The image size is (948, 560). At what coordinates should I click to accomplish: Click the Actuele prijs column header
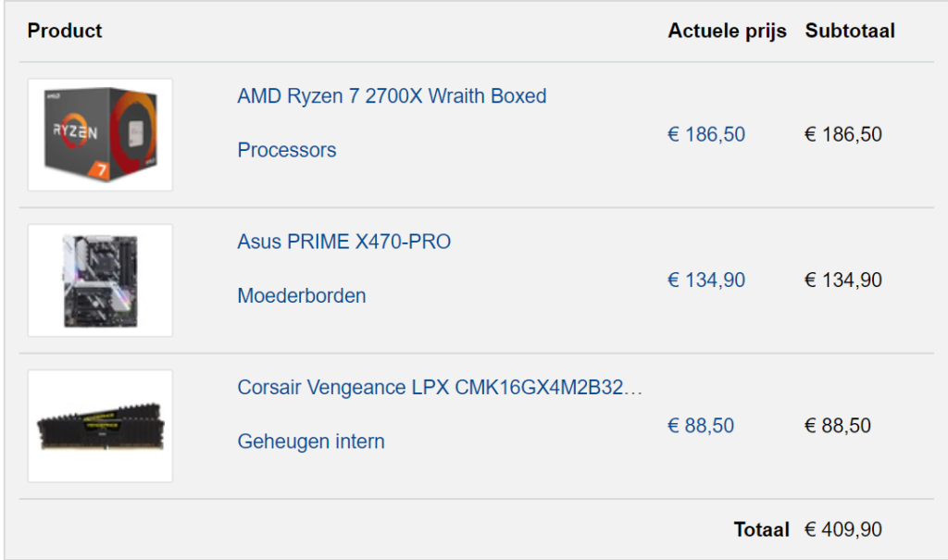pyautogui.click(x=728, y=31)
